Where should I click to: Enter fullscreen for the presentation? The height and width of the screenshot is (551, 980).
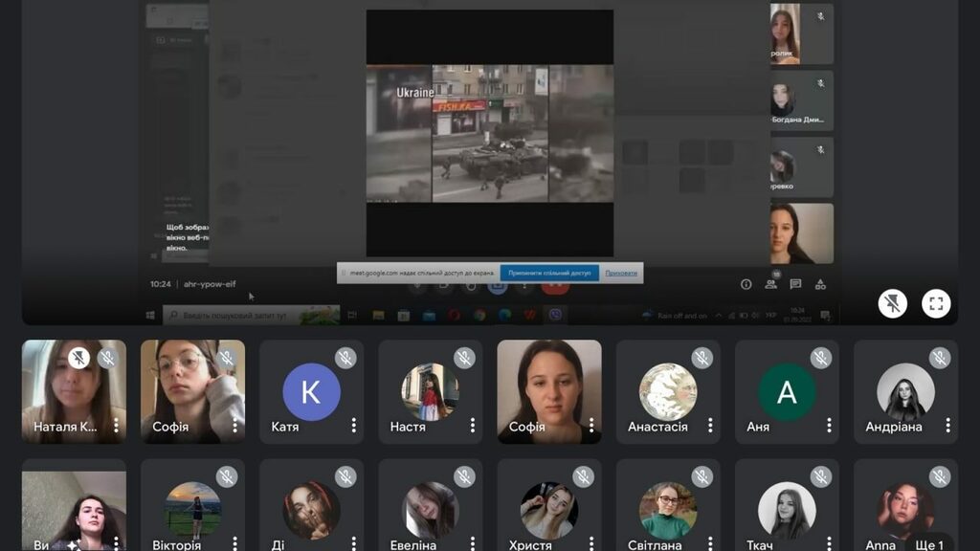pyautogui.click(x=936, y=304)
